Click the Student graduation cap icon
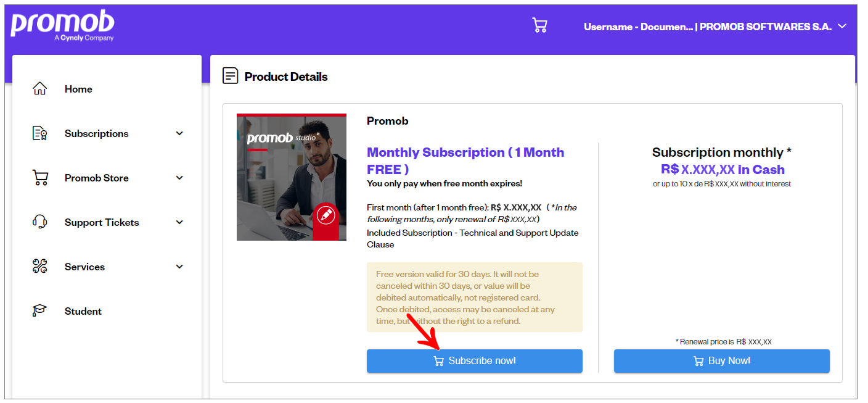 (39, 311)
